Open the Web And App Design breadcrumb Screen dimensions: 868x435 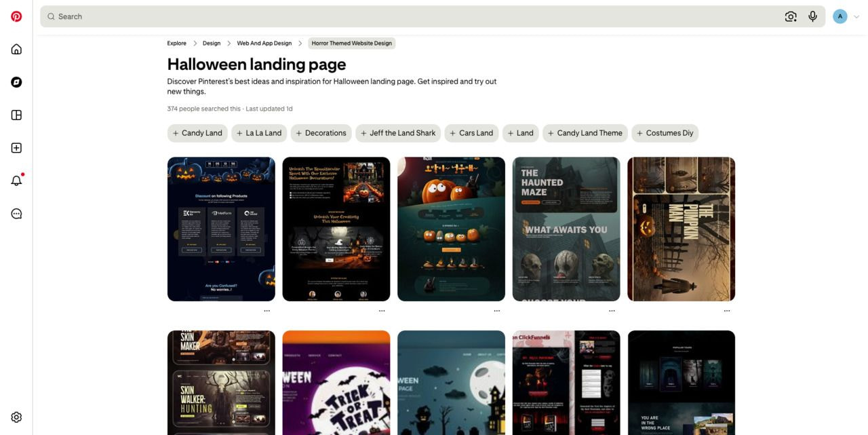264,43
